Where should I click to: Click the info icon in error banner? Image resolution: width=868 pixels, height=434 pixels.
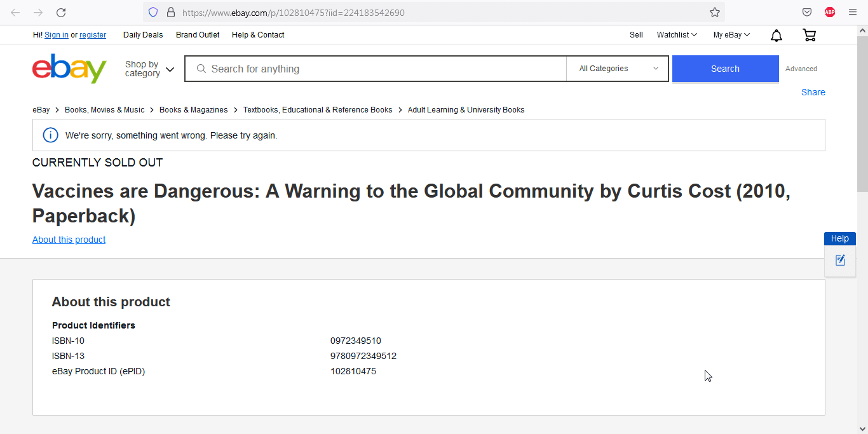click(50, 135)
